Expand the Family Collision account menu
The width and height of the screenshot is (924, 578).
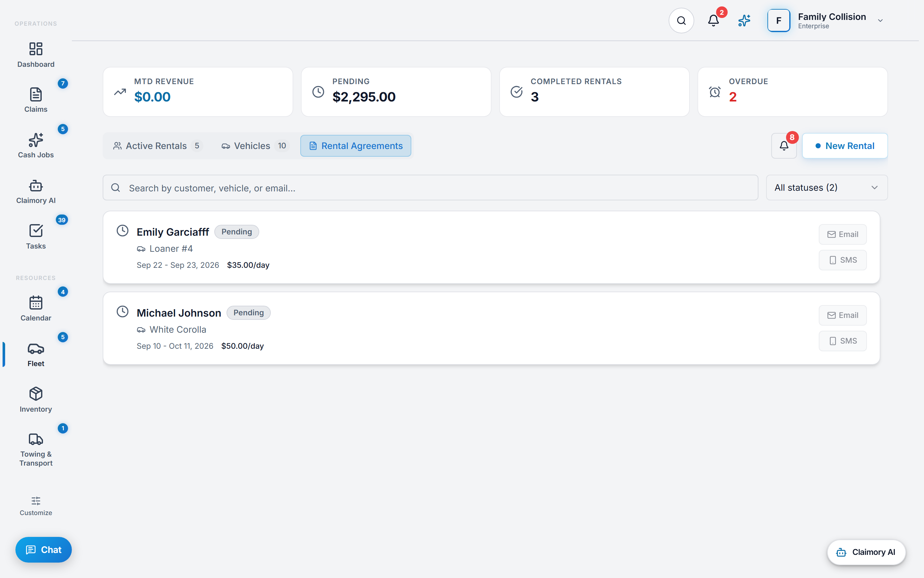(880, 21)
